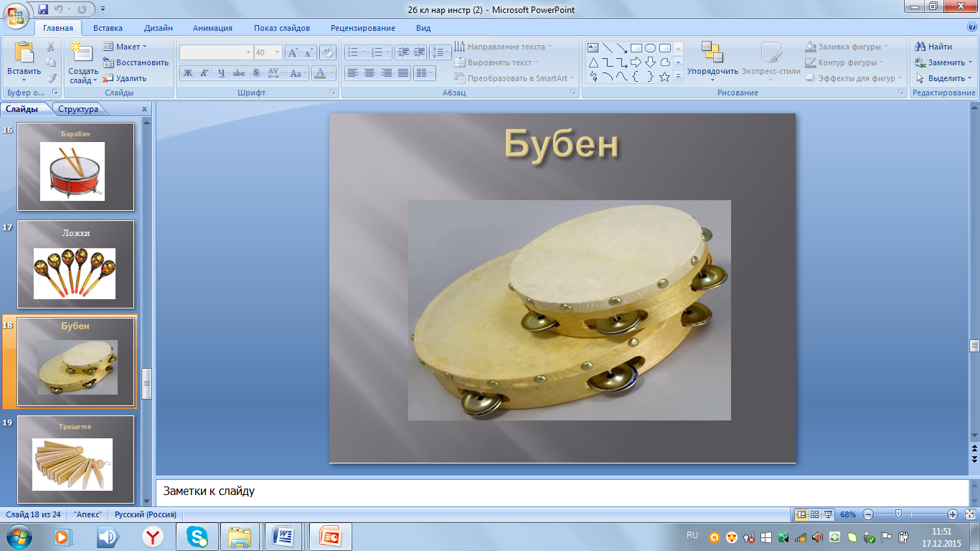Cut selection with scissors icon
980x551 pixels.
[51, 47]
